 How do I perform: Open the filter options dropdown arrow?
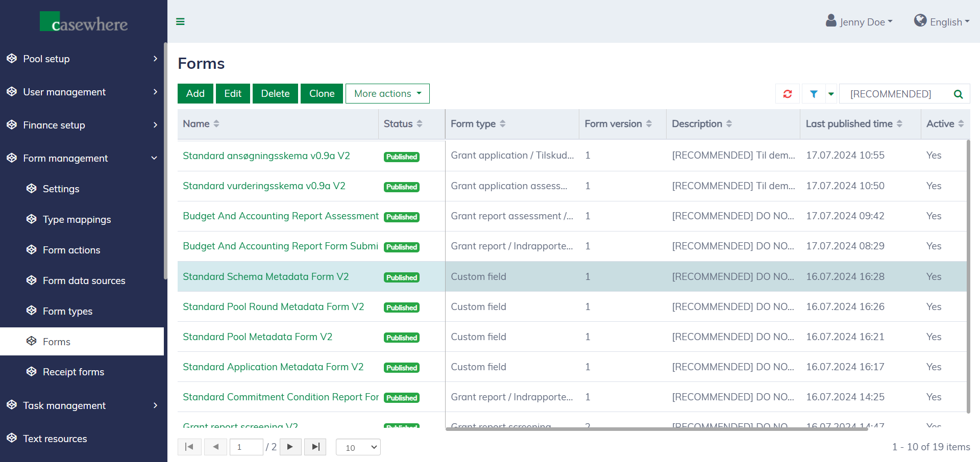[831, 94]
